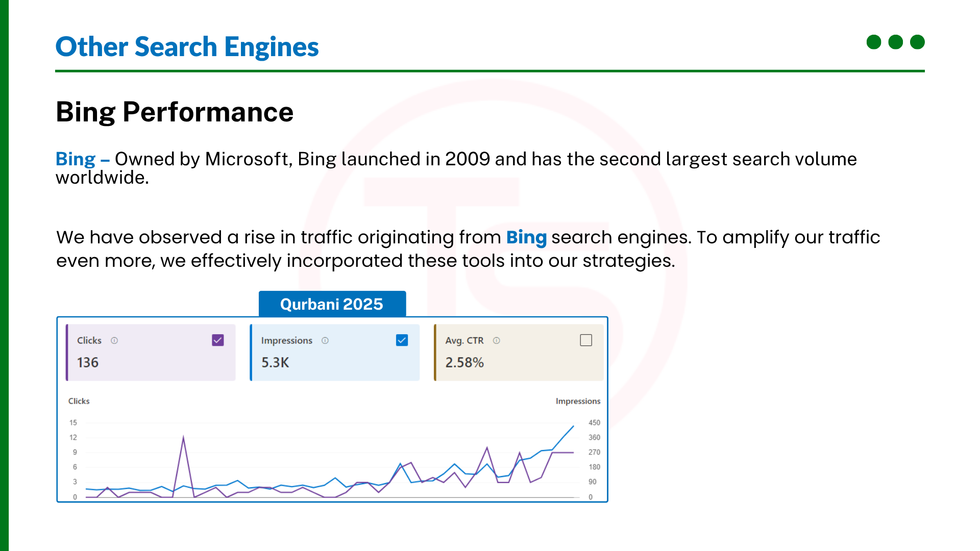Click the blue Bing link before 'Owned by Microsoft'

click(76, 159)
